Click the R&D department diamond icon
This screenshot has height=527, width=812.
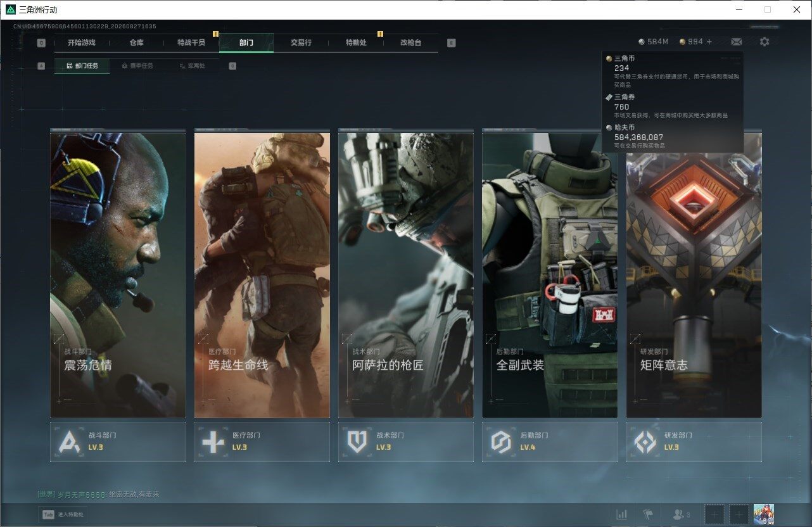tap(645, 441)
